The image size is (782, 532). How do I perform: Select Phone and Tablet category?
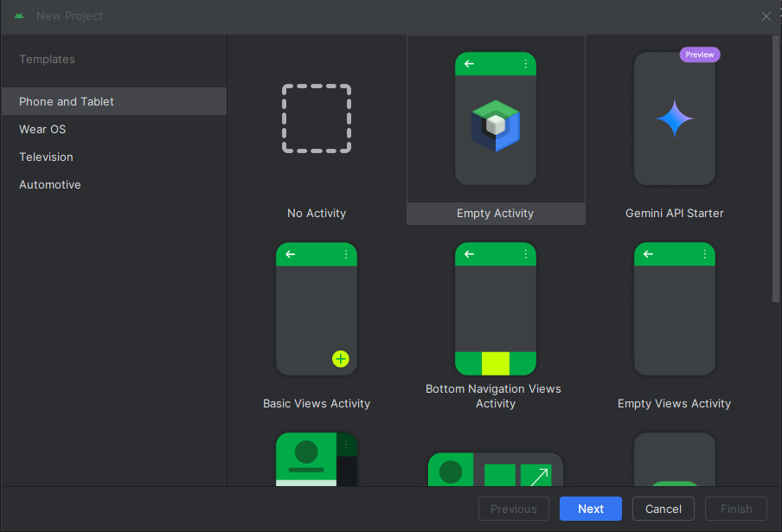click(114, 101)
